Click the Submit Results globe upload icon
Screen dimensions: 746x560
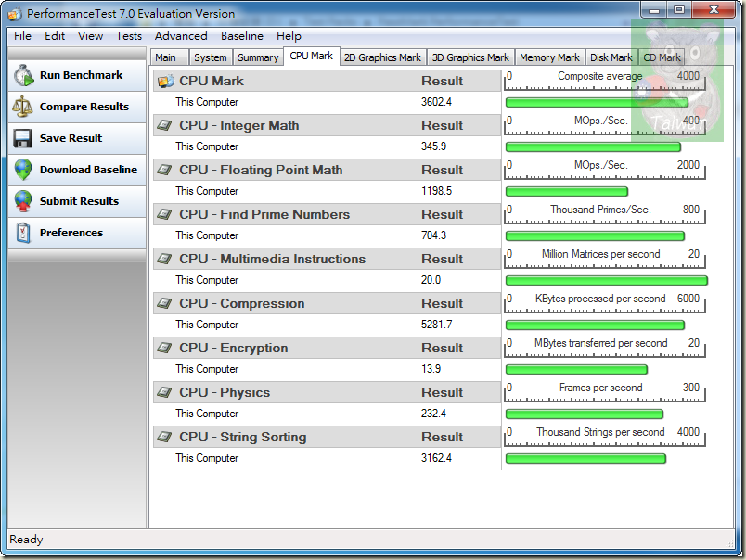[23, 201]
